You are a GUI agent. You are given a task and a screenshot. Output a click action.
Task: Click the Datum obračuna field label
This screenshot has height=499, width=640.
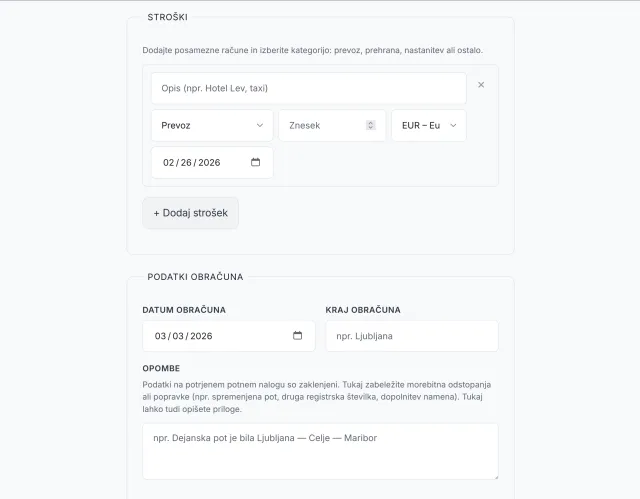(184, 310)
